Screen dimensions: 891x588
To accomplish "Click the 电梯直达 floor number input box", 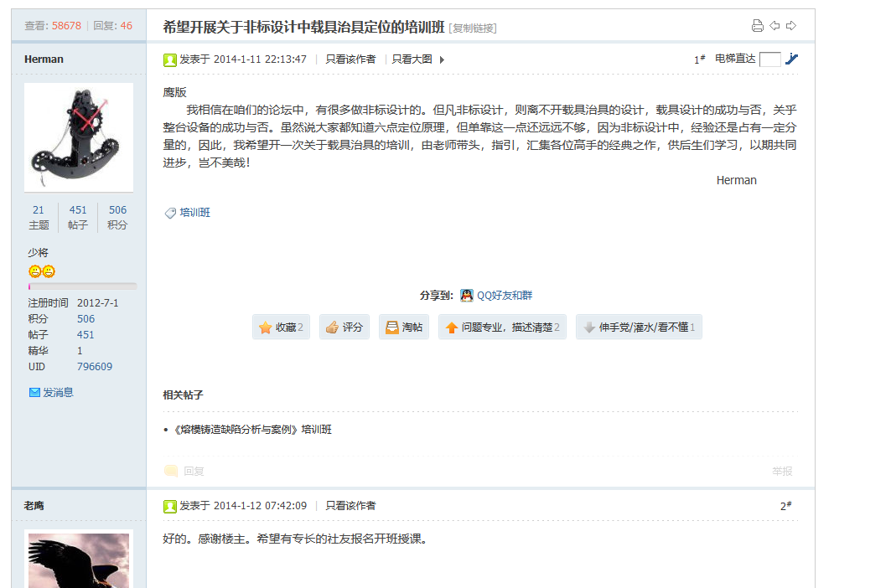I will pyautogui.click(x=769, y=59).
